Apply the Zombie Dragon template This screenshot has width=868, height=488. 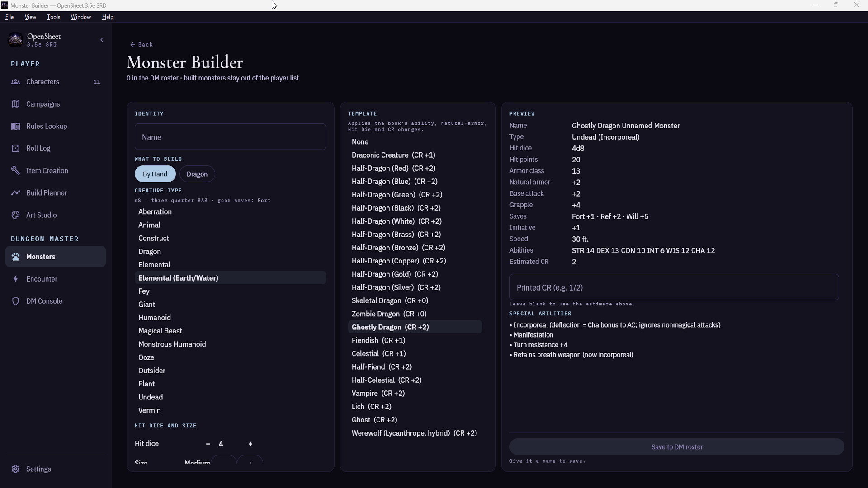tap(415, 314)
